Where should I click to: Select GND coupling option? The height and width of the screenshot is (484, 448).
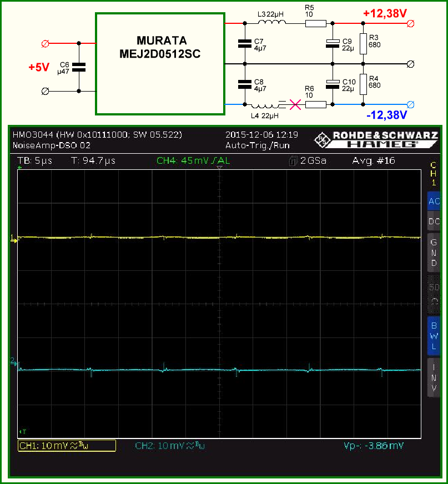click(x=434, y=253)
